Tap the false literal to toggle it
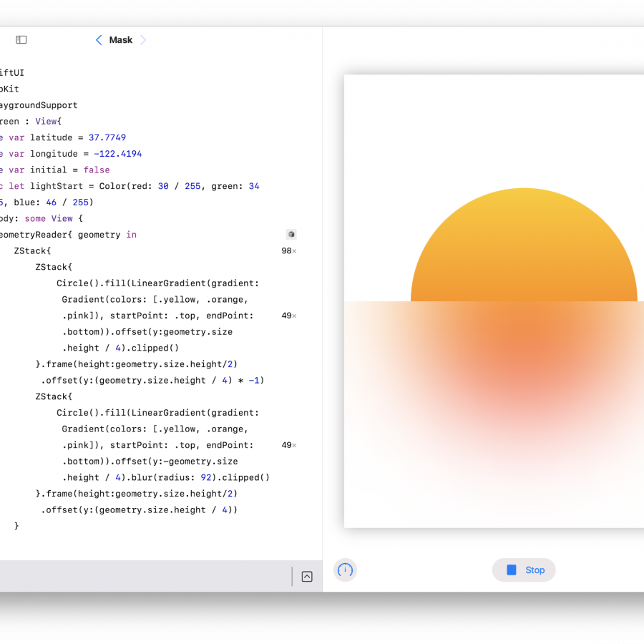644x644 pixels. coord(97,170)
